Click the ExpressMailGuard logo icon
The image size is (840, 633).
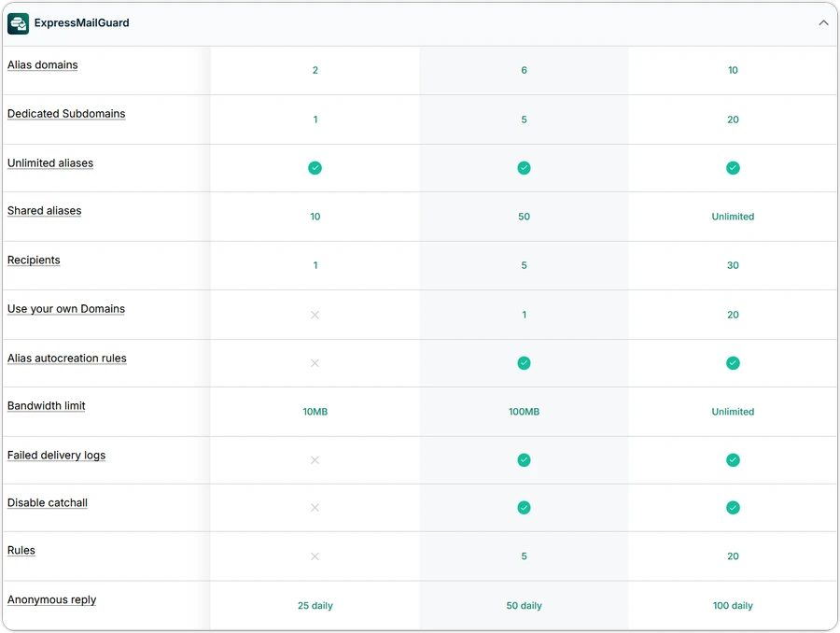(x=18, y=23)
